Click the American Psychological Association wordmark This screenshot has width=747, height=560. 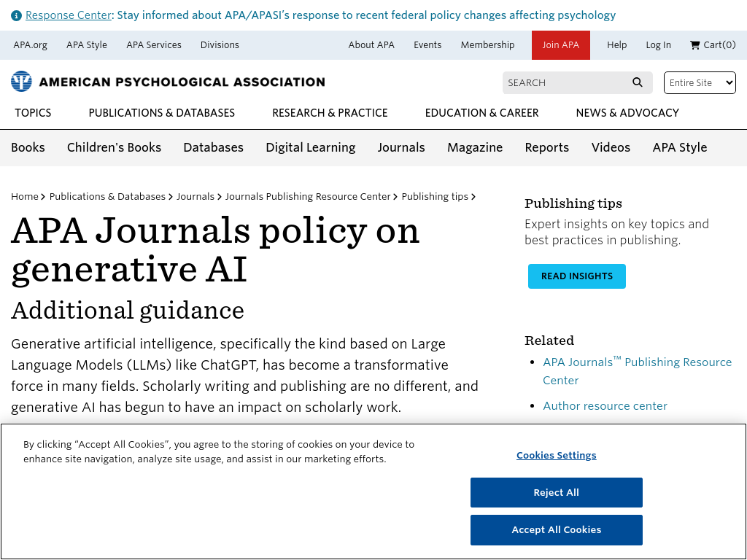tap(182, 82)
